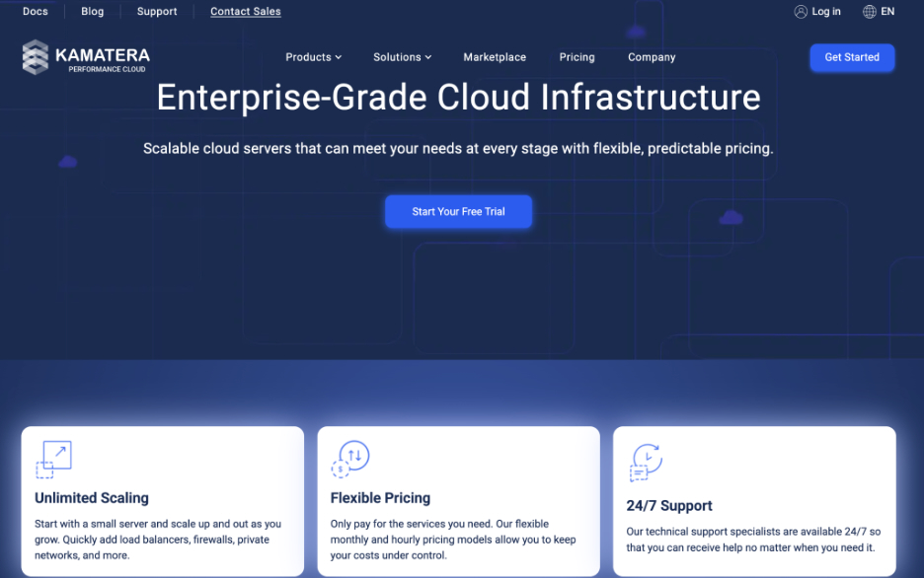Click the Unlimited Scaling arrow icon
This screenshot has width=924, height=578.
53,459
